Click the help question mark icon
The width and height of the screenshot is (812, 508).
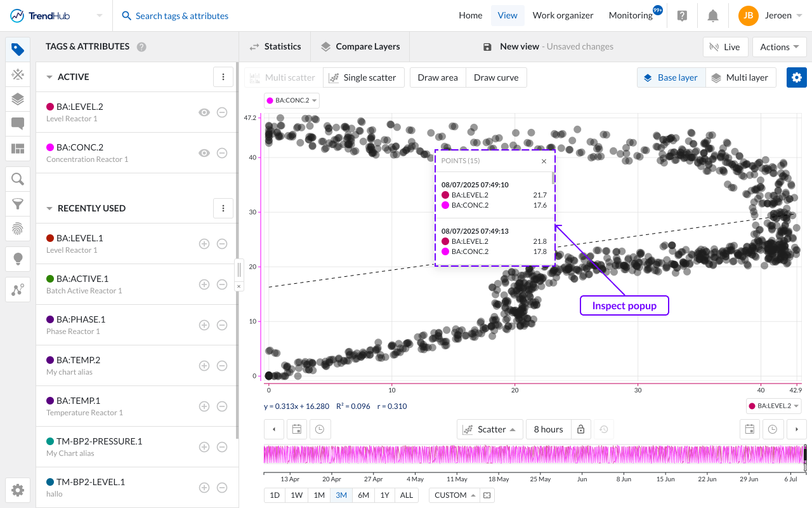(x=682, y=16)
